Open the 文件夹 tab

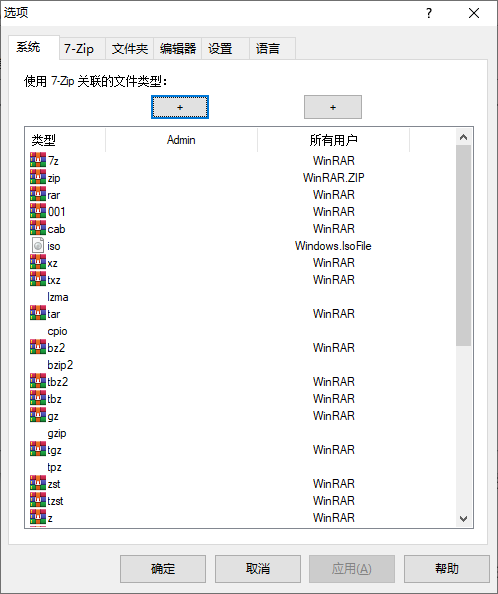point(130,48)
